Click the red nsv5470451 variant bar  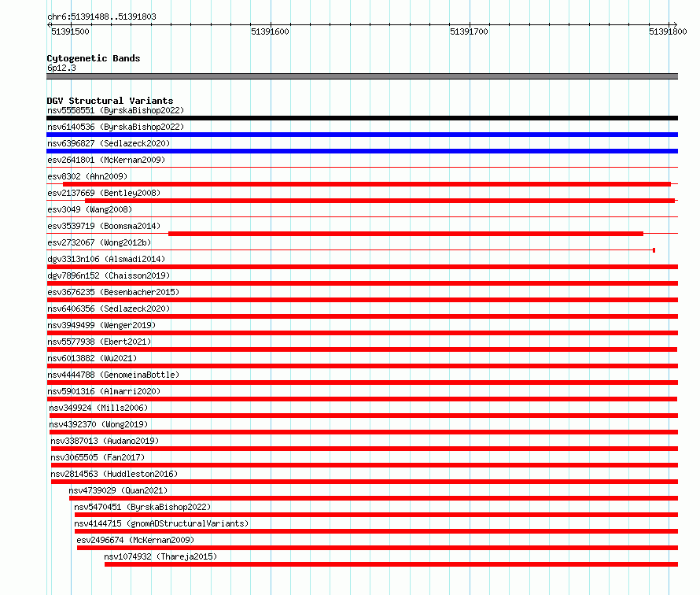tap(376, 515)
